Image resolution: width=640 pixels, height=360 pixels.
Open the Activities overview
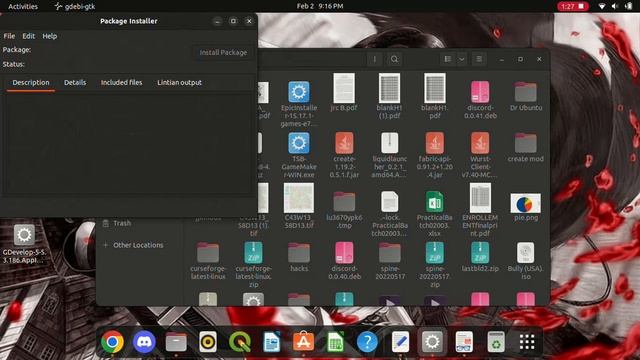(23, 6)
